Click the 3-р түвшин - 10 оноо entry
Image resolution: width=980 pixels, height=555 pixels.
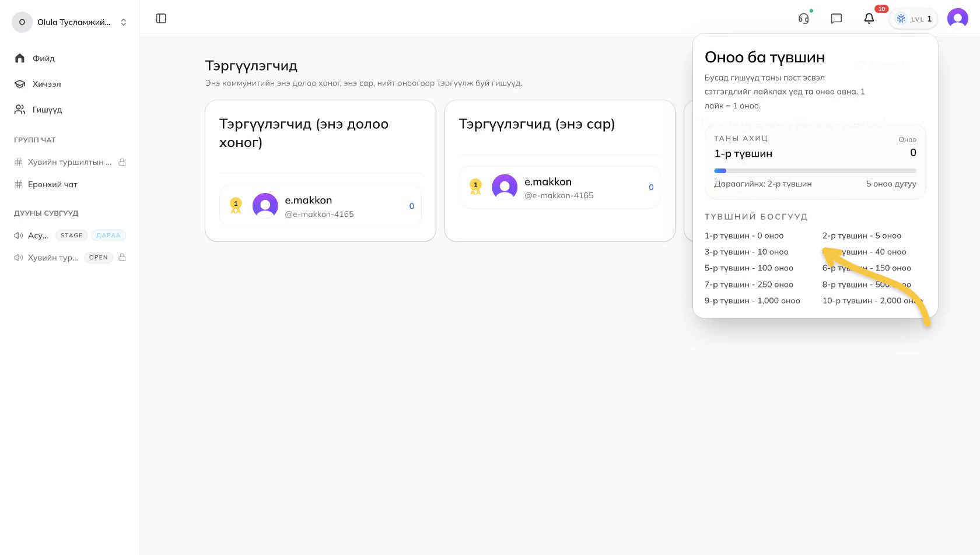tap(747, 252)
